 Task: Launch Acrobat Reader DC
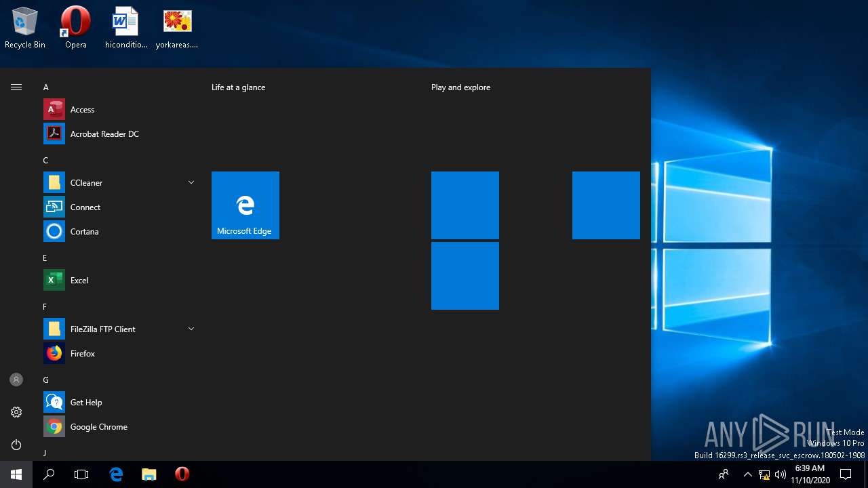click(119, 134)
